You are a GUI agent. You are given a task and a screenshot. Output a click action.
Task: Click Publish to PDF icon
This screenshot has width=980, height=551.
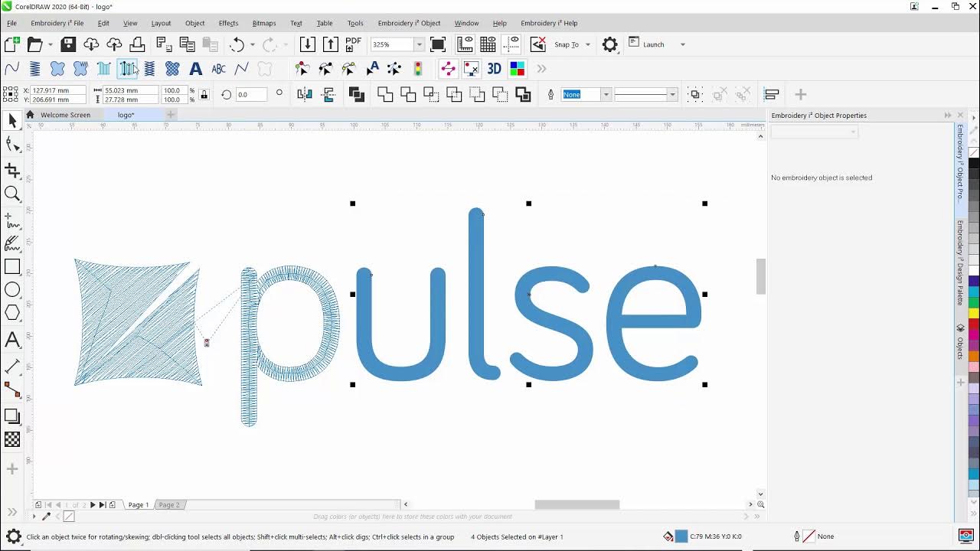[353, 44]
